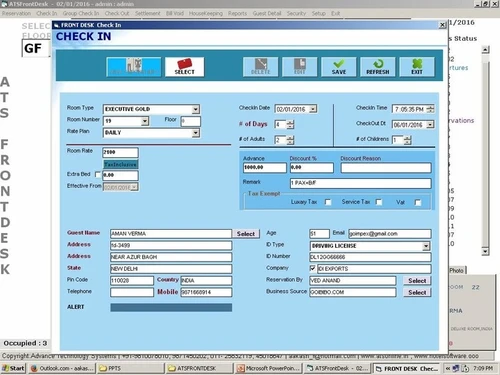Click the Discount Reason field

[x=386, y=168]
